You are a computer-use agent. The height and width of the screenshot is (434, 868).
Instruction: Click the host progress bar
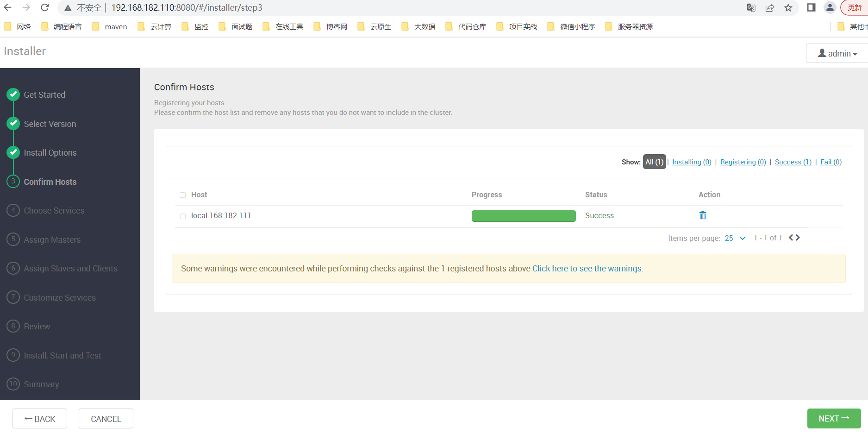[524, 216]
